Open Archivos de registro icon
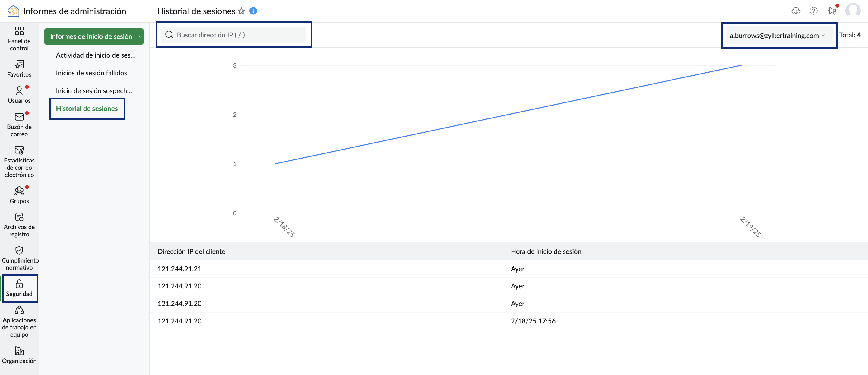 coord(19,217)
